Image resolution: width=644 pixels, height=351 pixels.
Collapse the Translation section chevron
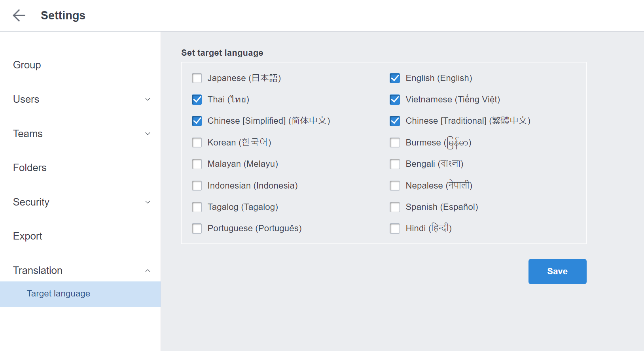148,271
